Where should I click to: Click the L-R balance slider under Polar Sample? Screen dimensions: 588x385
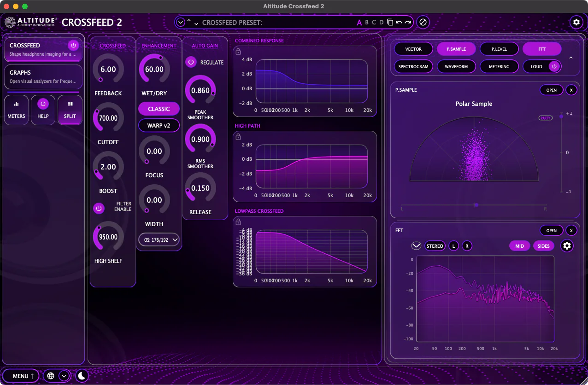pyautogui.click(x=474, y=205)
